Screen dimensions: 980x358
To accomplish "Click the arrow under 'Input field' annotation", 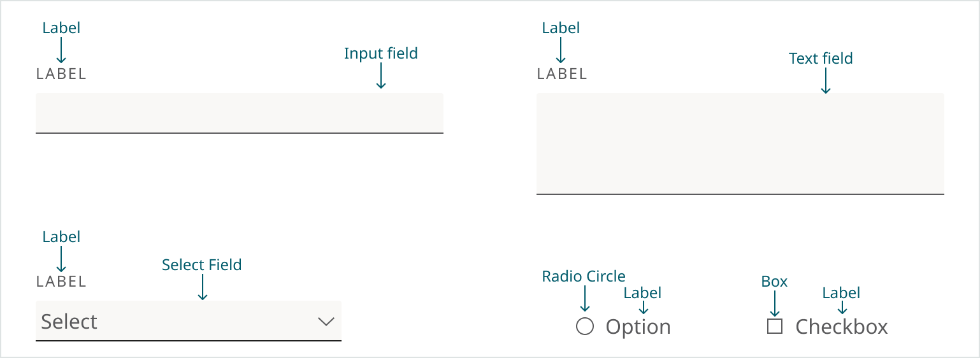I will (x=381, y=76).
